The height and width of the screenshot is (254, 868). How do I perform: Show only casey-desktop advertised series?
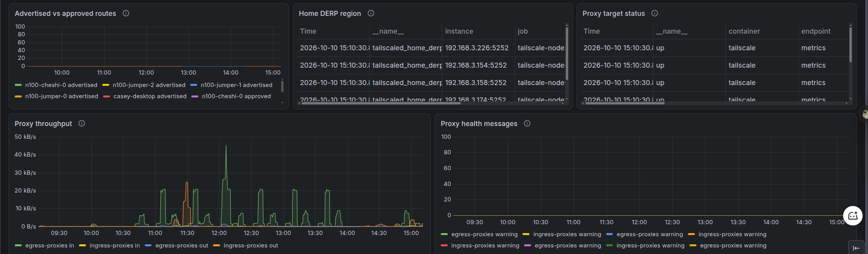[150, 96]
